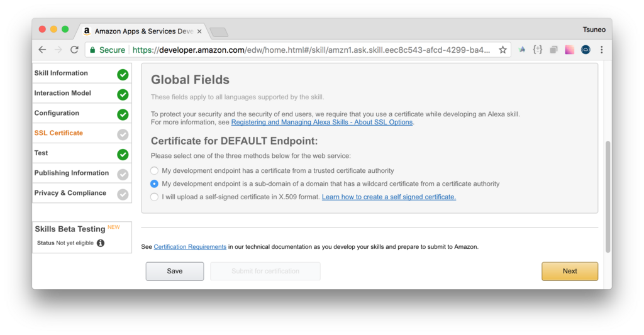Go back with the browser back arrow

[42, 50]
